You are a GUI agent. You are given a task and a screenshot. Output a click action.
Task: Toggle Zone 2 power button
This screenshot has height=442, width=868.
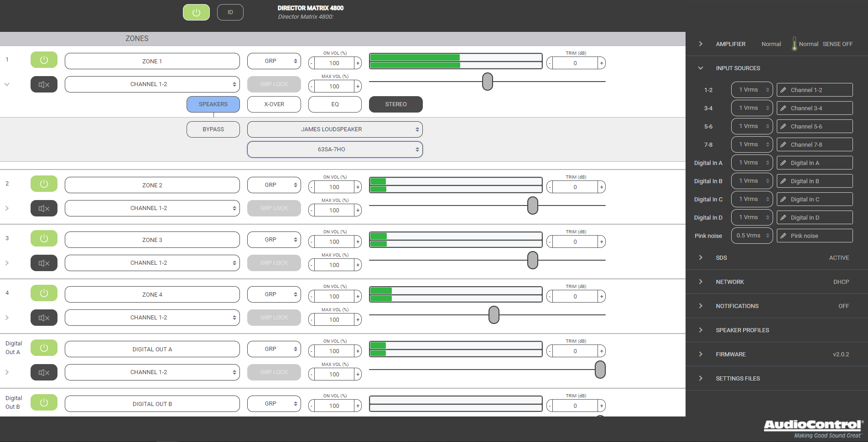coord(44,184)
